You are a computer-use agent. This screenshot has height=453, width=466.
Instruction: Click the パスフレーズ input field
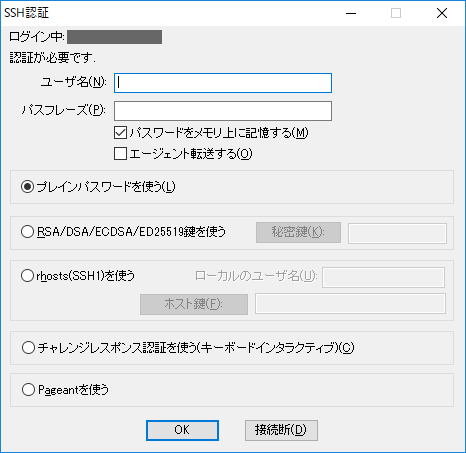point(223,111)
